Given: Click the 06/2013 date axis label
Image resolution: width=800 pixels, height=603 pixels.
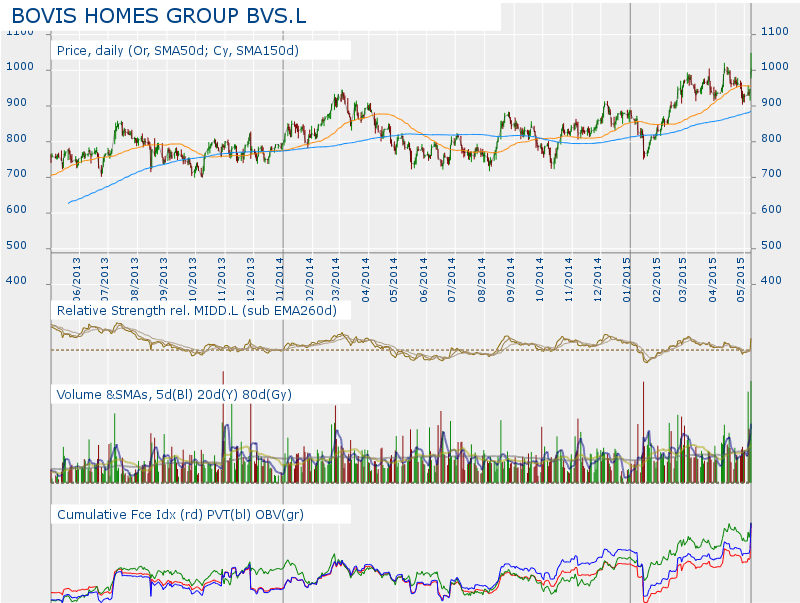Looking at the screenshot, I should point(77,280).
